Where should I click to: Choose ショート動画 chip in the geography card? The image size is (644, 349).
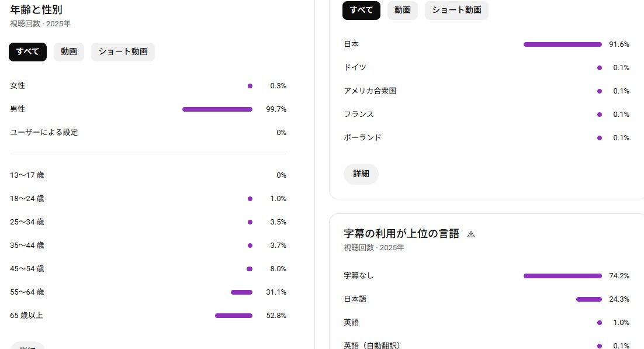[457, 11]
